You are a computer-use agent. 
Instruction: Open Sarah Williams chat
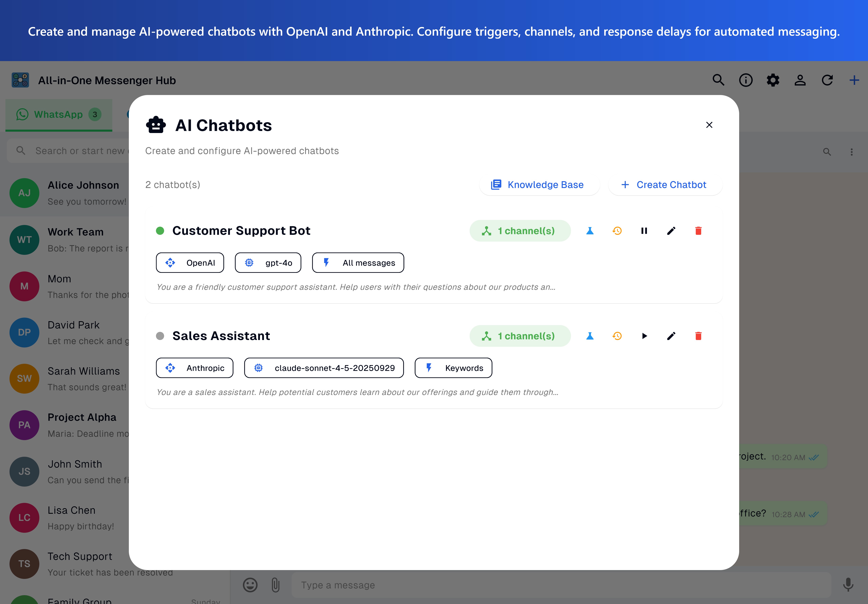coord(65,379)
